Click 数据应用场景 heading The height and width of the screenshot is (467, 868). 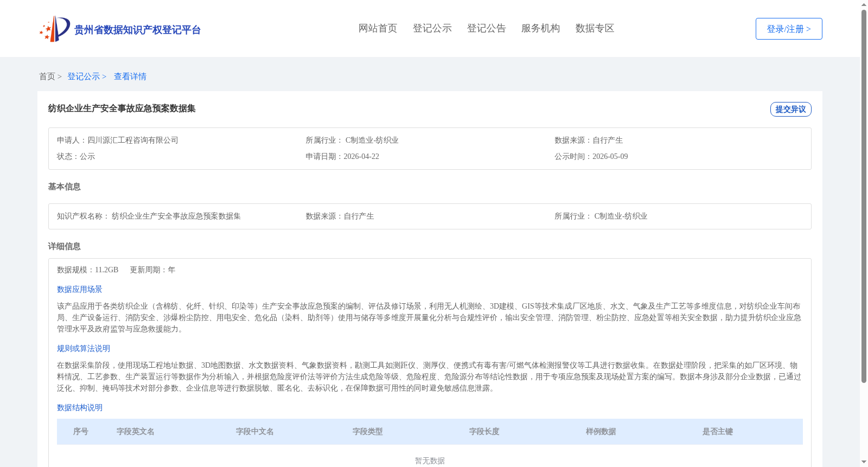click(80, 289)
